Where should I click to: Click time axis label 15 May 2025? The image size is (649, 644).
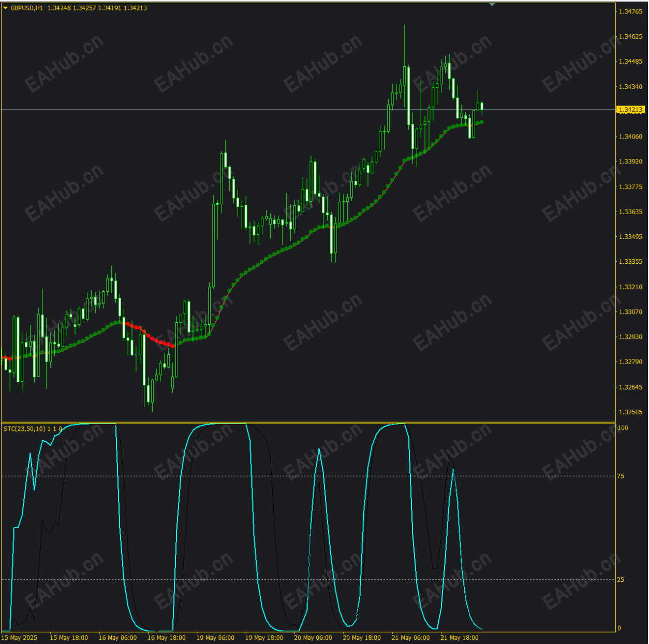point(20,638)
